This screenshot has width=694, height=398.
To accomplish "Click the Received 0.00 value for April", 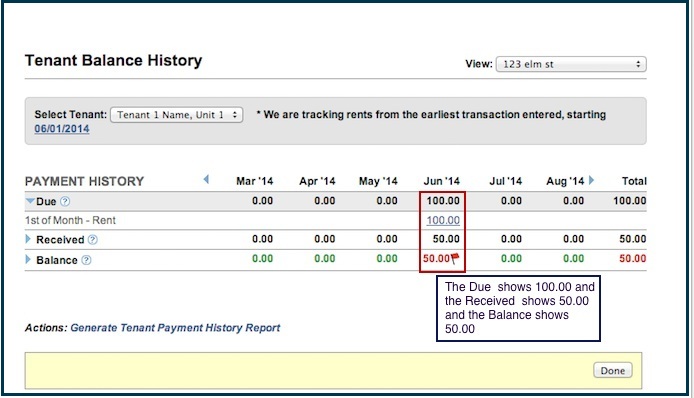I will point(324,239).
